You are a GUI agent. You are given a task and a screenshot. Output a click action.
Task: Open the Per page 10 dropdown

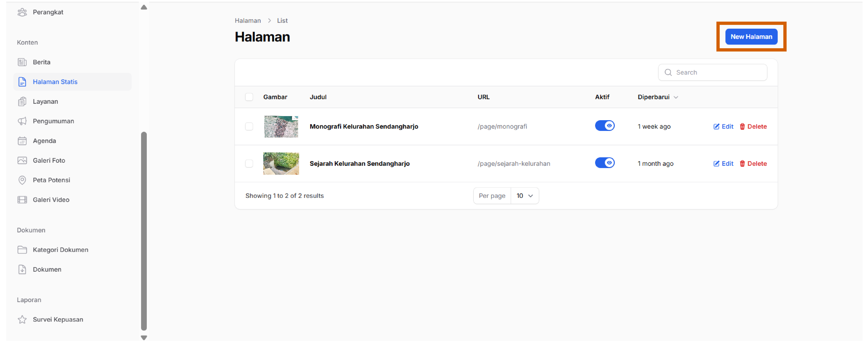pos(525,196)
